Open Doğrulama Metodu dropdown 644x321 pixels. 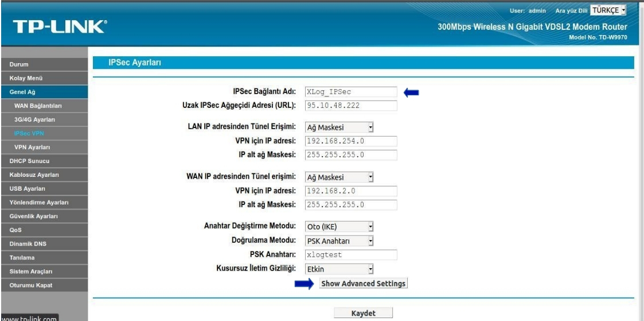[x=339, y=241]
